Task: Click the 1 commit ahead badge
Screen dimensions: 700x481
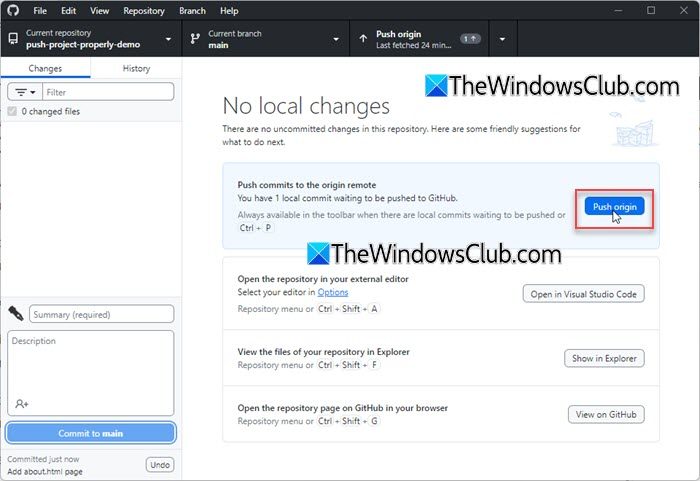Action: tap(470, 39)
